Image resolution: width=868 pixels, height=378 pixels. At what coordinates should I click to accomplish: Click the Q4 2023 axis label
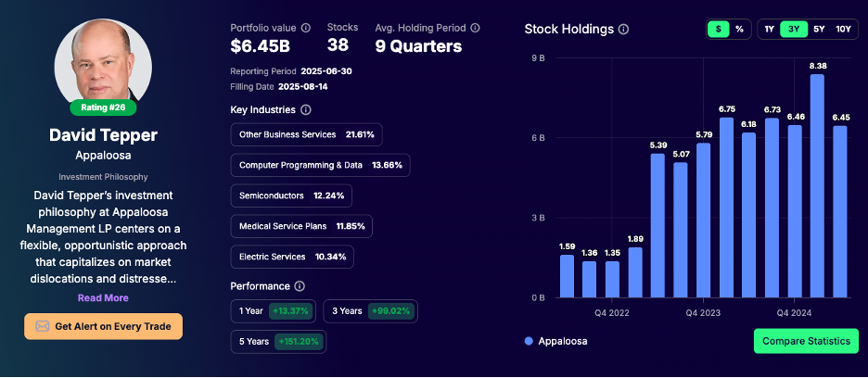click(x=703, y=313)
